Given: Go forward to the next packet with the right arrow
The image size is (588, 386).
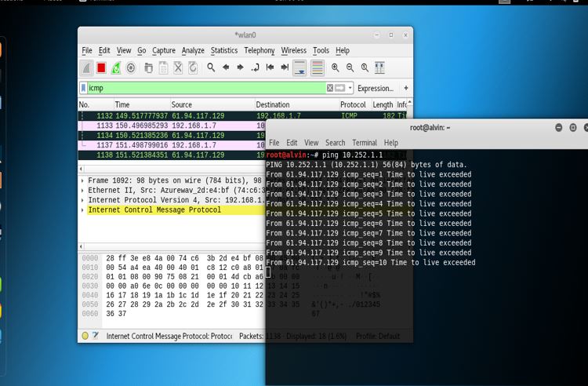Looking at the screenshot, I should pos(241,67).
